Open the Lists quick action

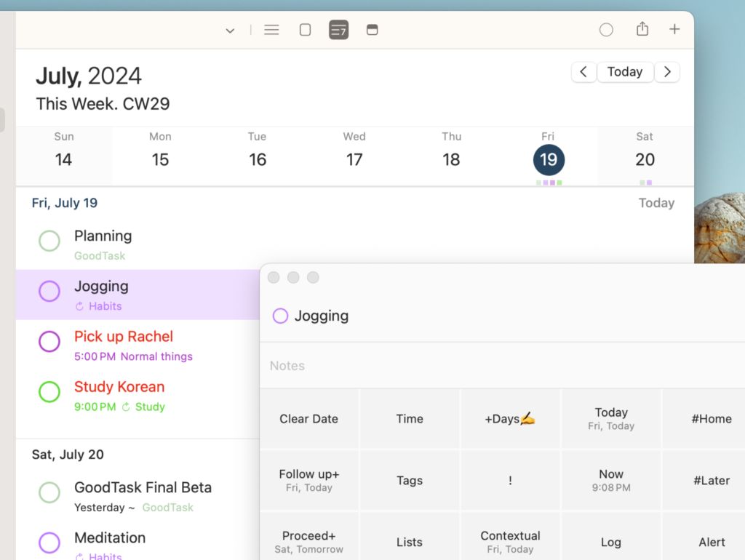(409, 542)
